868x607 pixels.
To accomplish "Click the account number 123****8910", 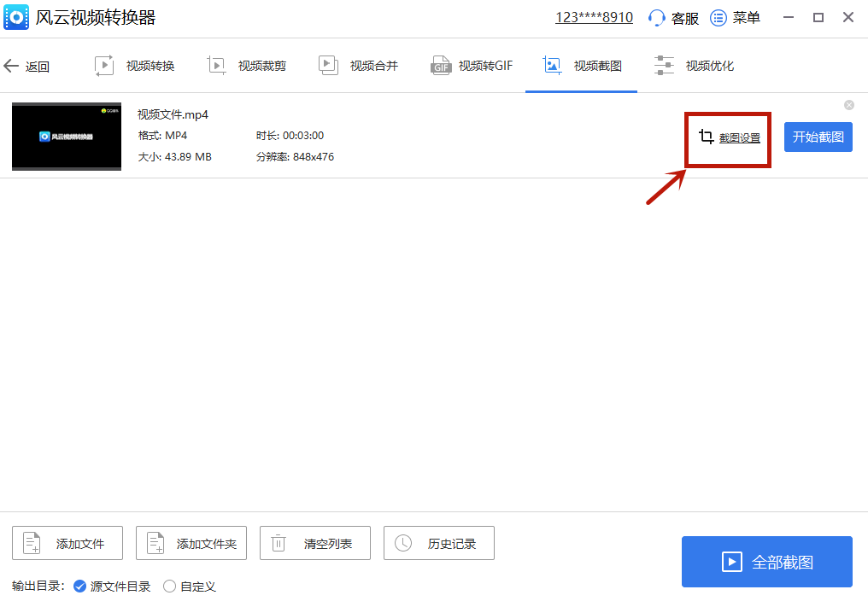I will (x=594, y=18).
